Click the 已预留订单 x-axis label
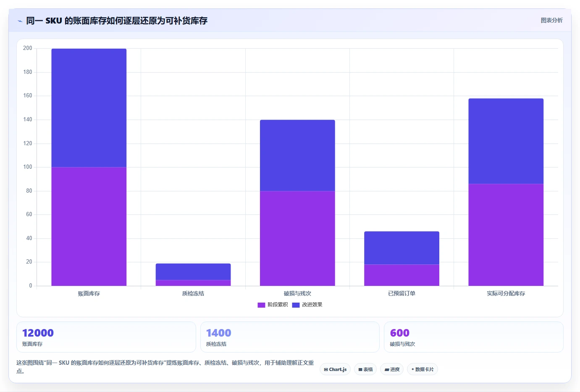Viewport: 580px width, 392px height. coord(402,294)
